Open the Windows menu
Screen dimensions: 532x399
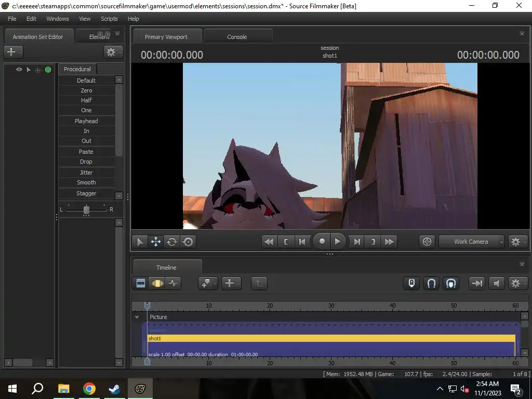click(x=57, y=19)
